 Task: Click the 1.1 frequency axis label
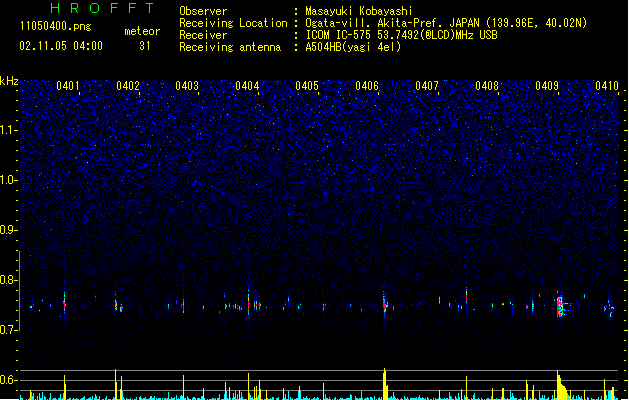9,130
